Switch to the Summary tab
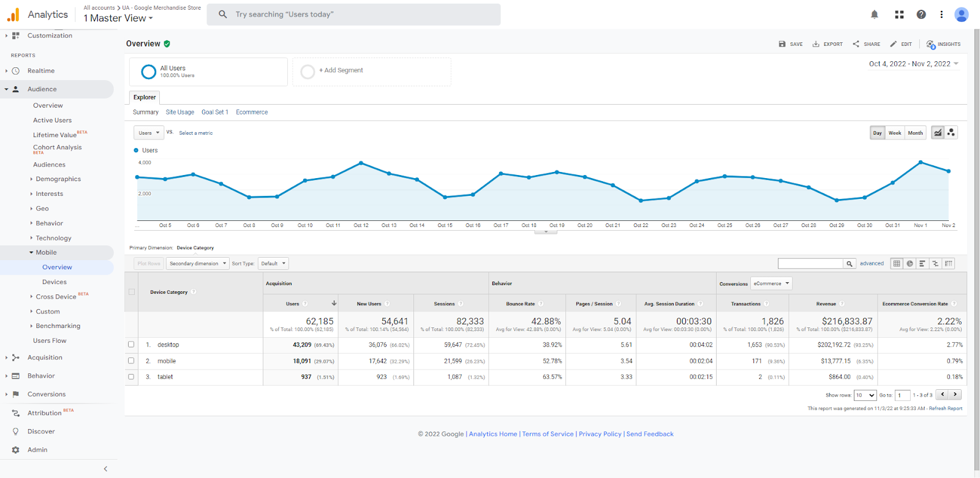980x478 pixels. point(146,113)
